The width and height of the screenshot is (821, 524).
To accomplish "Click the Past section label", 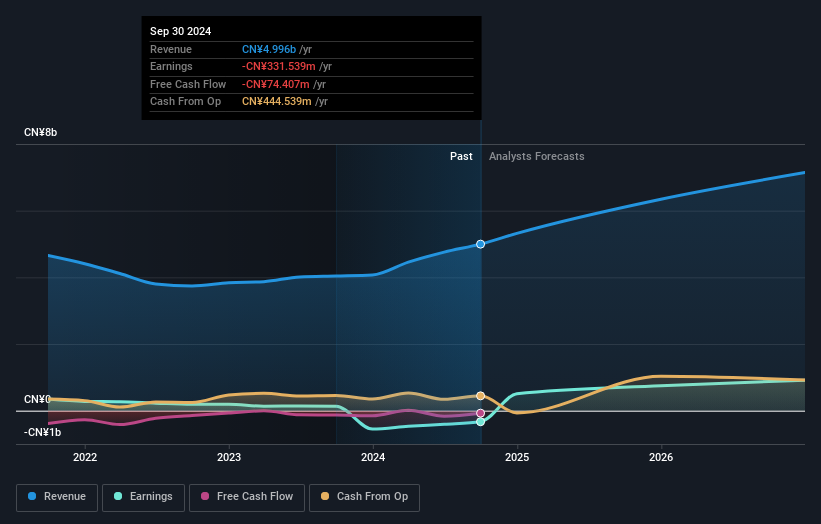I will tap(461, 157).
